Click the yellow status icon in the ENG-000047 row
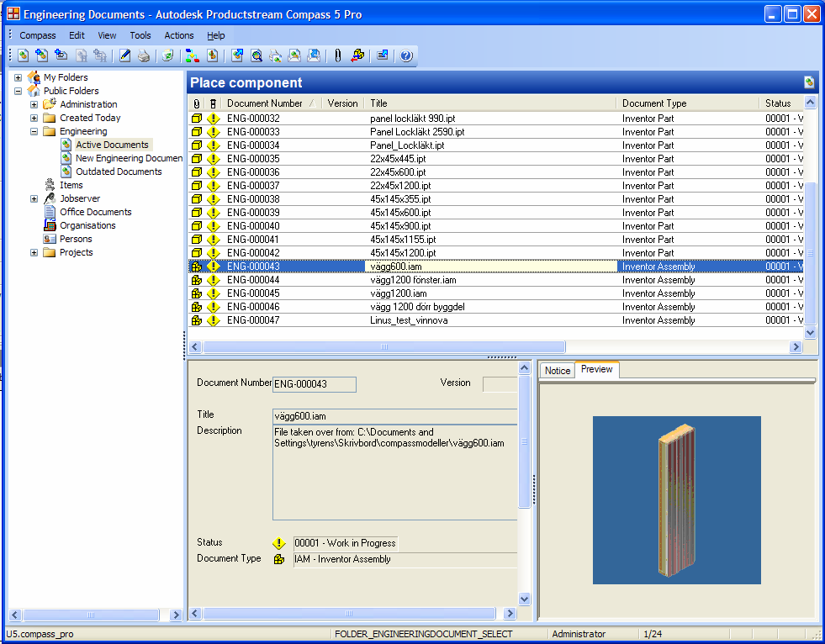This screenshot has width=825, height=644. click(x=213, y=320)
